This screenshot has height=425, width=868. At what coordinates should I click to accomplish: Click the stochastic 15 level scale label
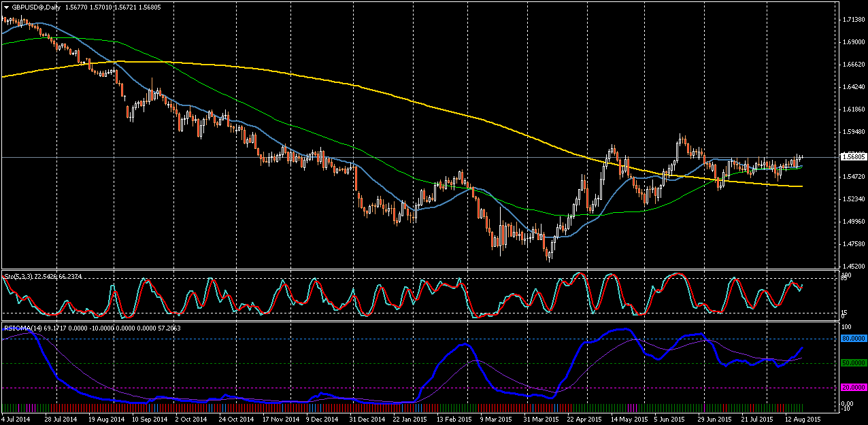click(844, 312)
